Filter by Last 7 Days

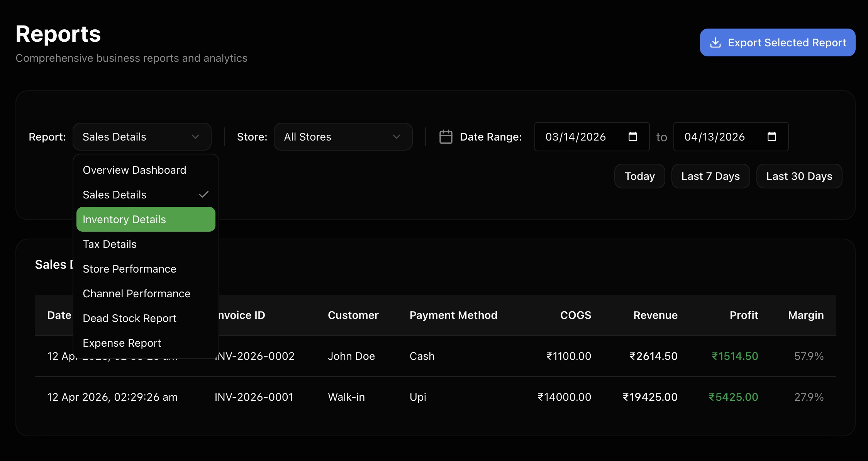[x=710, y=176]
